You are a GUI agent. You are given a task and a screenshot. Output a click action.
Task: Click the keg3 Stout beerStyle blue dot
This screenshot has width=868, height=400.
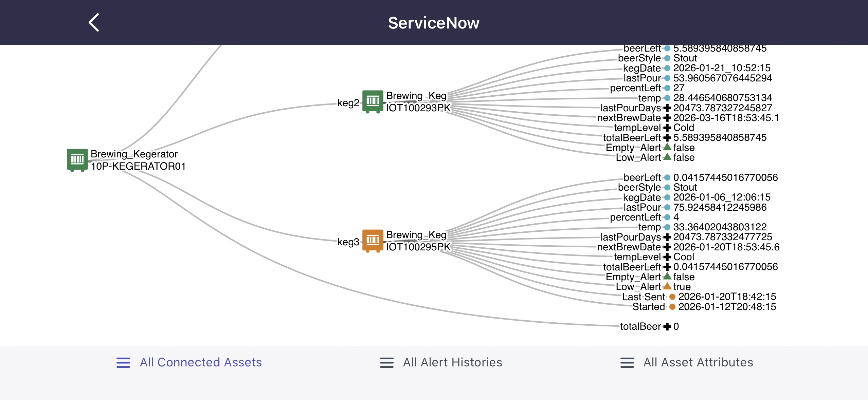pos(667,187)
